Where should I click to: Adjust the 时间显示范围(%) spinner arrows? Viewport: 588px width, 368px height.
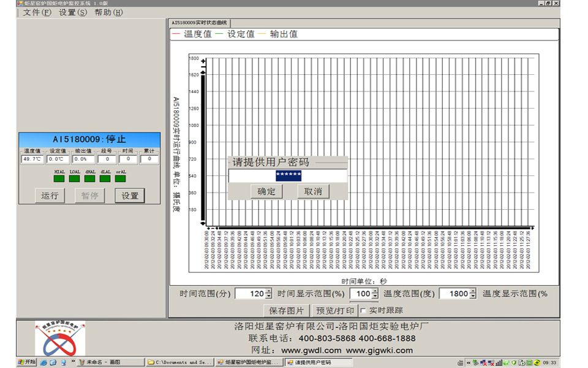(375, 294)
